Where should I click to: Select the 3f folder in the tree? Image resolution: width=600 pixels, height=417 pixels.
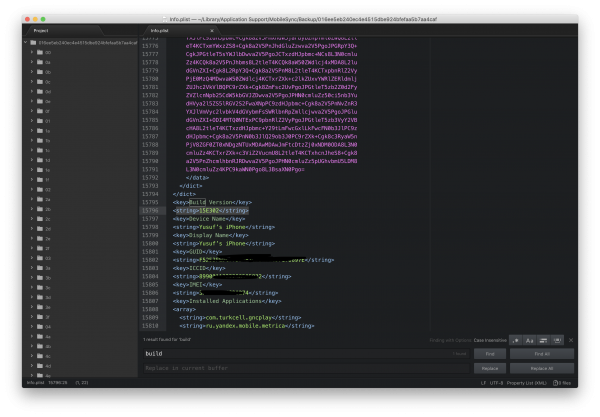click(80, 317)
